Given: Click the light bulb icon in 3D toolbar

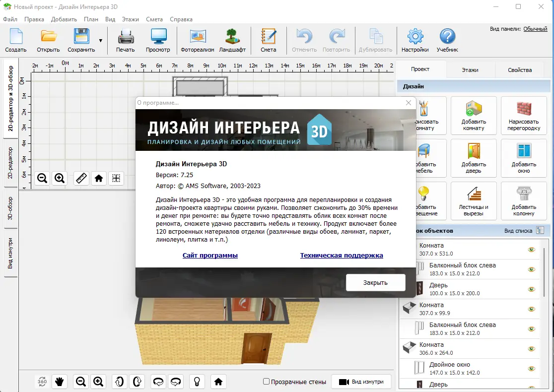Looking at the screenshot, I should [x=197, y=382].
